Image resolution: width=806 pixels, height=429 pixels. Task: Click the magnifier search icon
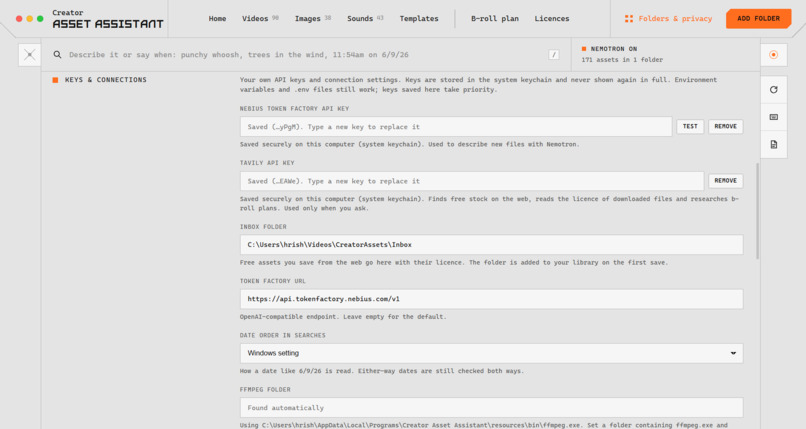click(x=58, y=54)
